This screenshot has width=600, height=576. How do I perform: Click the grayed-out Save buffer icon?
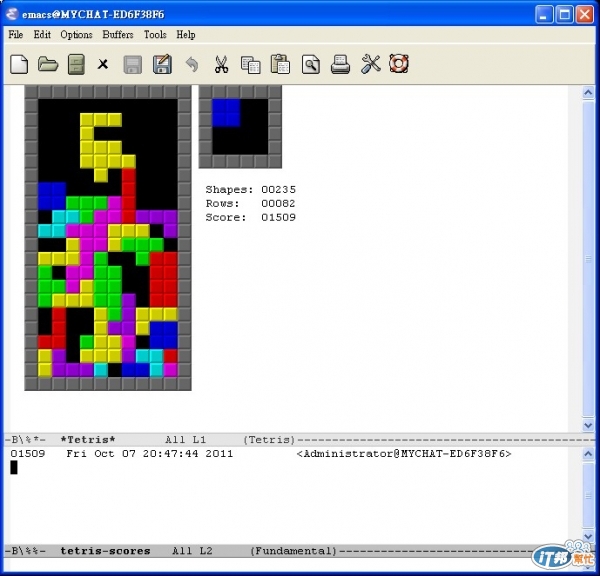pyautogui.click(x=133, y=64)
